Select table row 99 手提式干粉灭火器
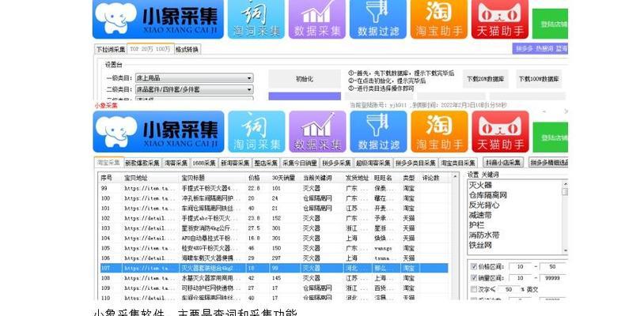This screenshot has height=316, width=644. tap(274, 188)
